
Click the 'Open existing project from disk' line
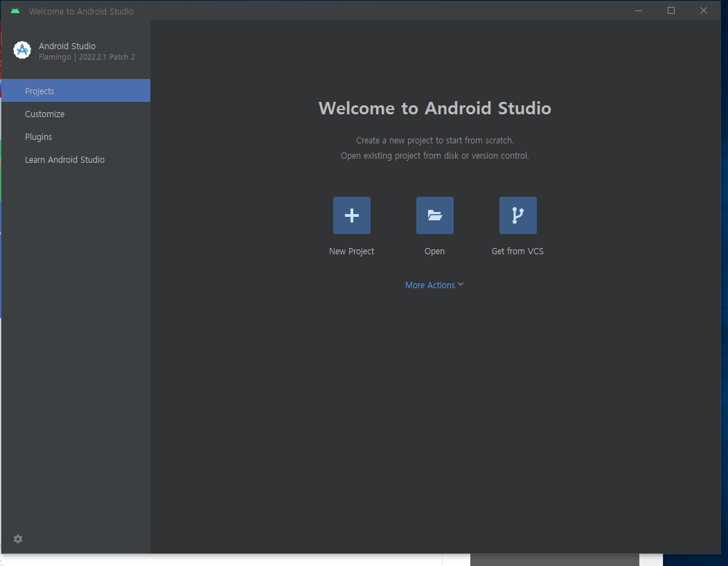[434, 156]
